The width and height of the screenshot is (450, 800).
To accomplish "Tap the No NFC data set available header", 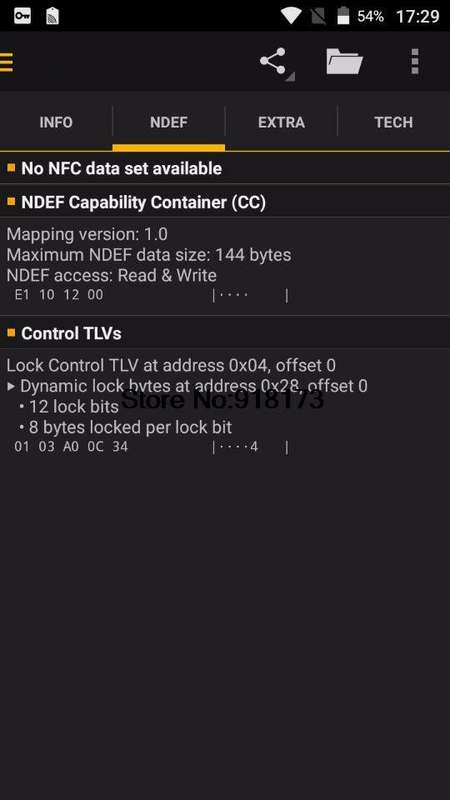I will point(225,168).
